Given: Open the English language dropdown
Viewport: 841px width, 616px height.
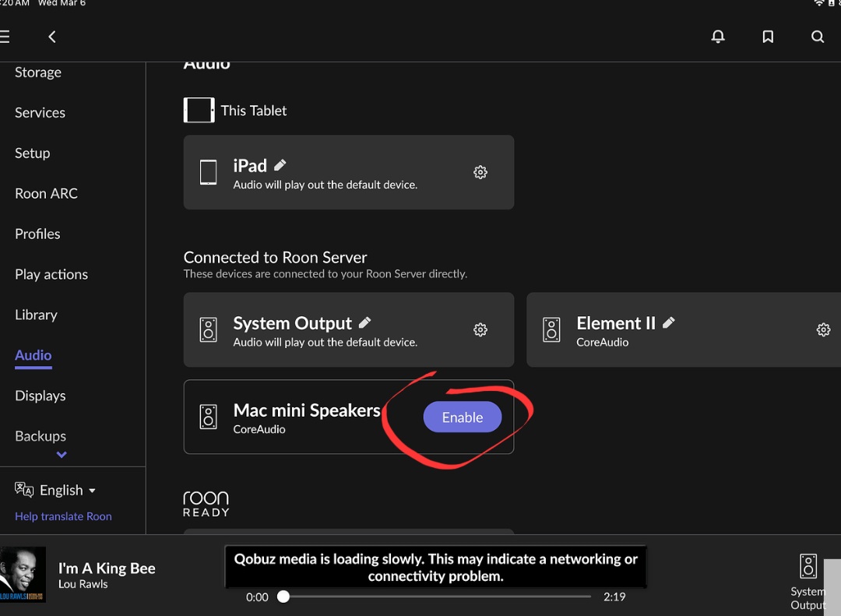Looking at the screenshot, I should 68,490.
